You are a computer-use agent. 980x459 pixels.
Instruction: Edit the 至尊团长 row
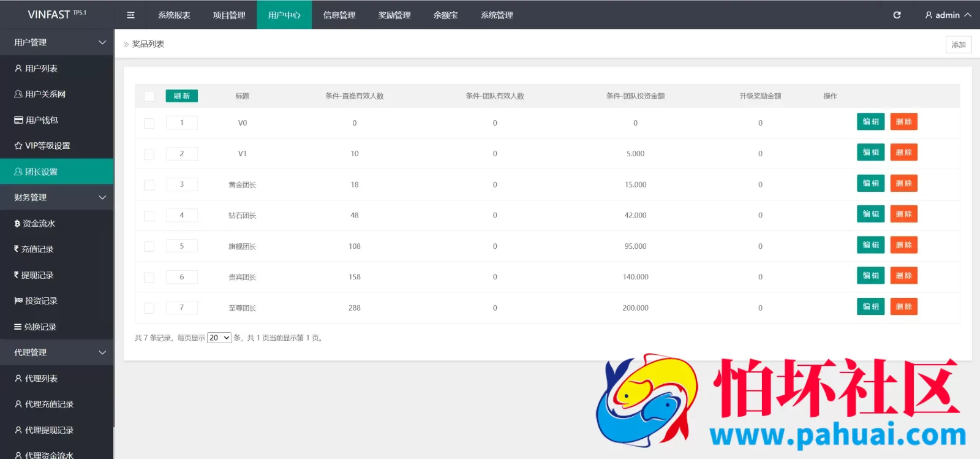pos(870,306)
